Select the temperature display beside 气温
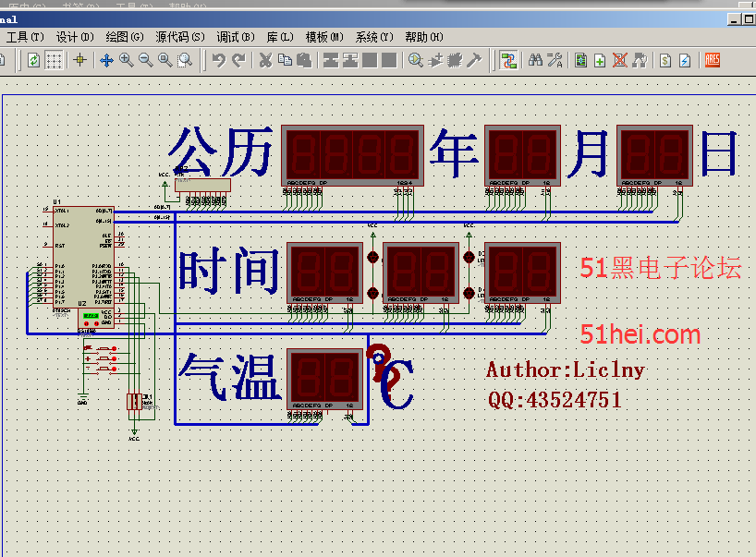The width and height of the screenshot is (756, 557). (x=325, y=380)
